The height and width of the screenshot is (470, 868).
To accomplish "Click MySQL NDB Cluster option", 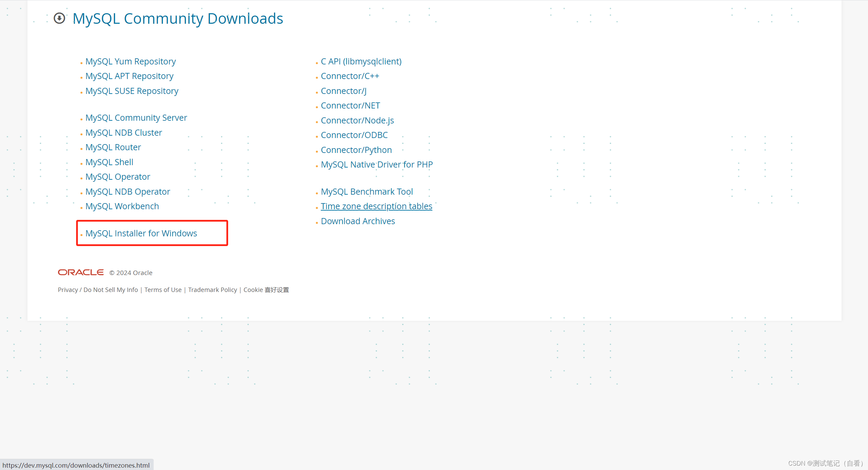I will [x=124, y=132].
